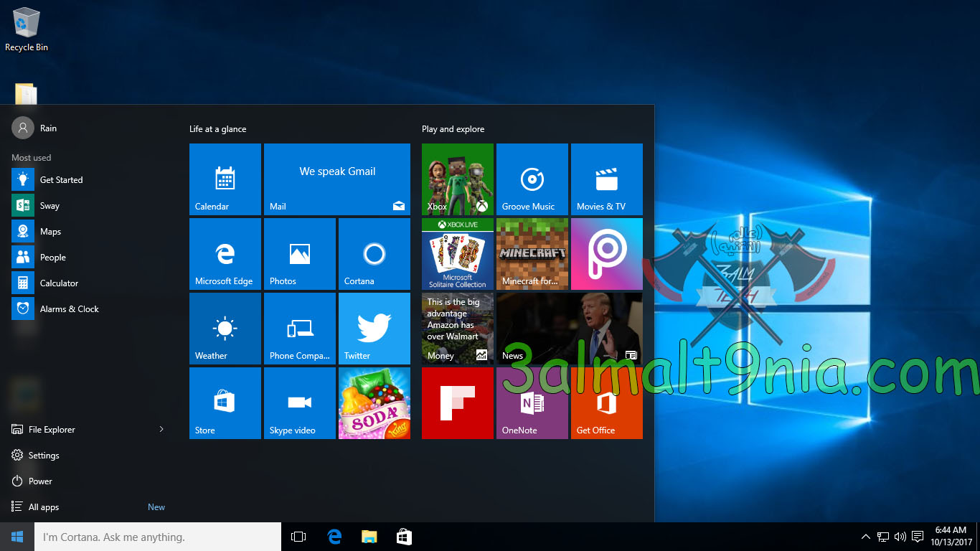Open Get Started from Most used
This screenshot has height=551, width=980.
tap(89, 180)
